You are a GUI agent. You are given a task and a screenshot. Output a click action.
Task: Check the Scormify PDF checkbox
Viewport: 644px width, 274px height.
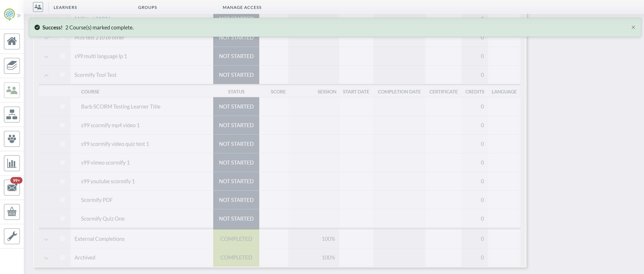(x=62, y=200)
